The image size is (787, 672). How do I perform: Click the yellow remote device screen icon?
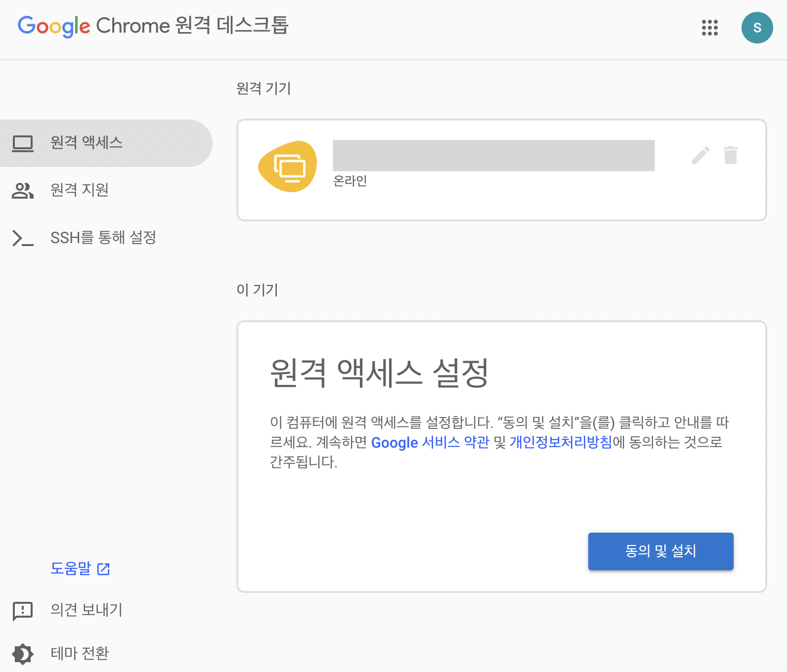point(288,167)
